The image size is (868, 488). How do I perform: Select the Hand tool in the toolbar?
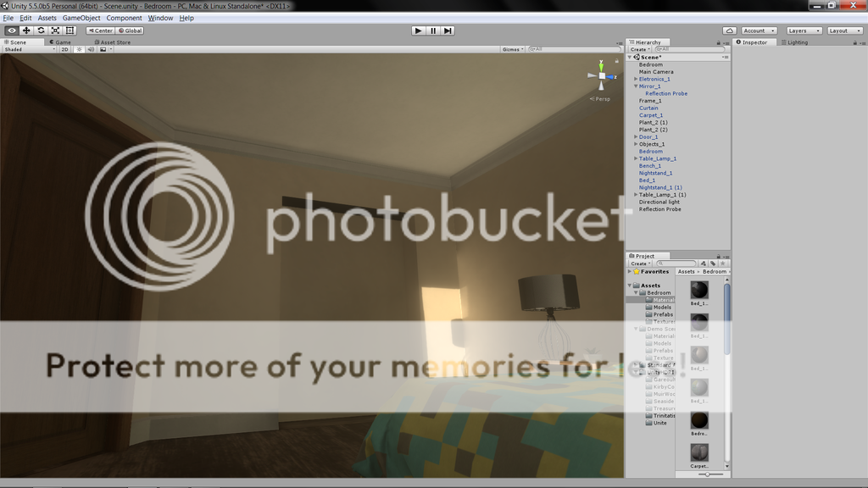[12, 30]
